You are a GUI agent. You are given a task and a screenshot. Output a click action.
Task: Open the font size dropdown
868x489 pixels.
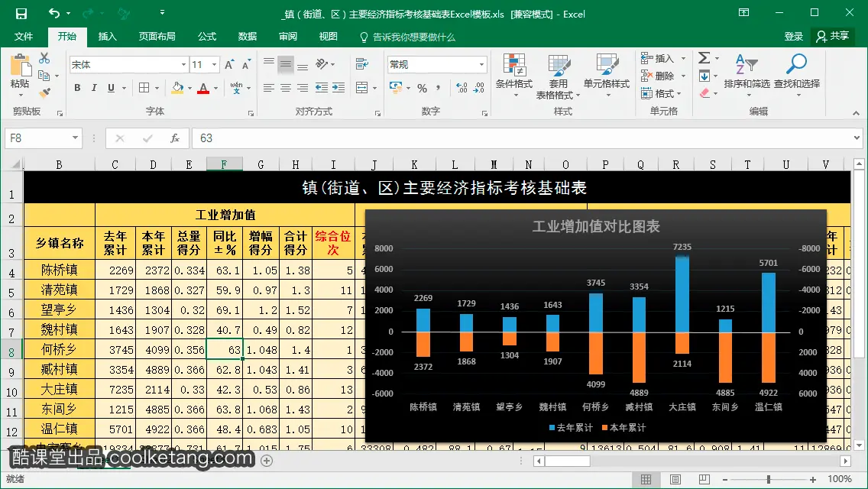coord(214,65)
